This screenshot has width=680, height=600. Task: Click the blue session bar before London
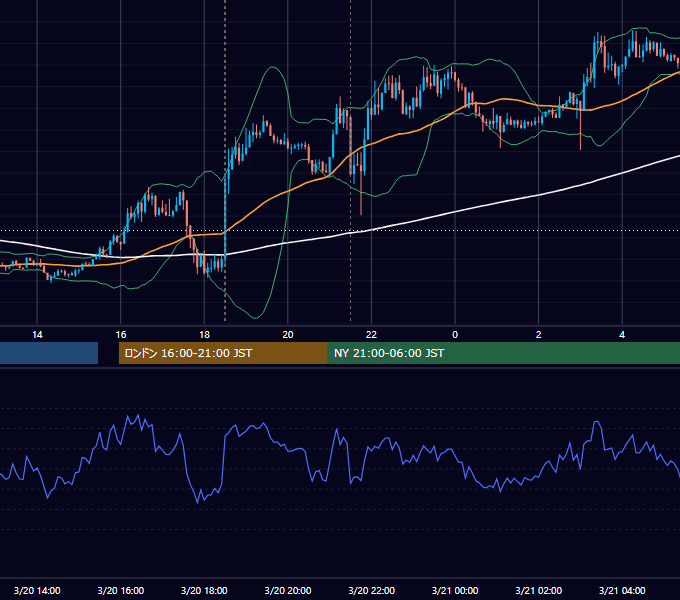tap(49, 353)
